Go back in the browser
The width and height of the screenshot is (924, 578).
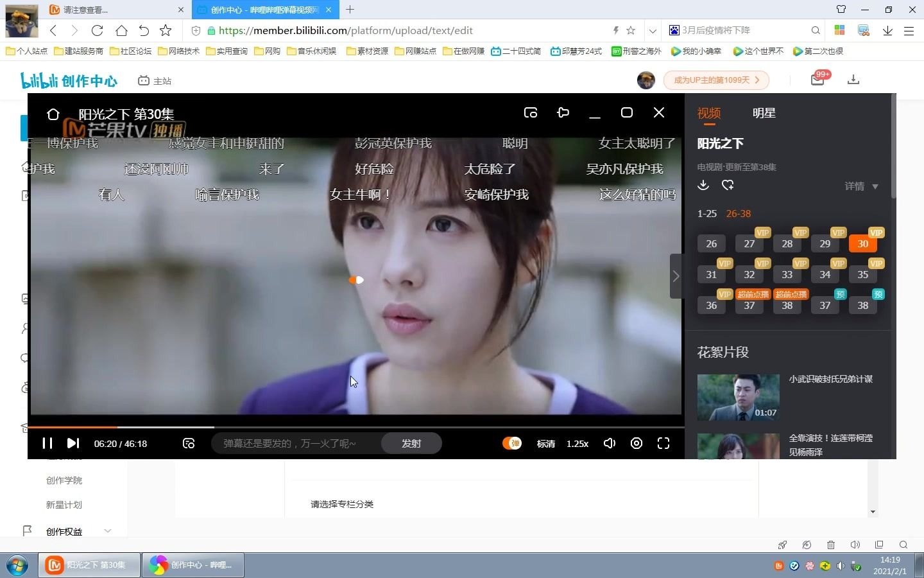53,30
